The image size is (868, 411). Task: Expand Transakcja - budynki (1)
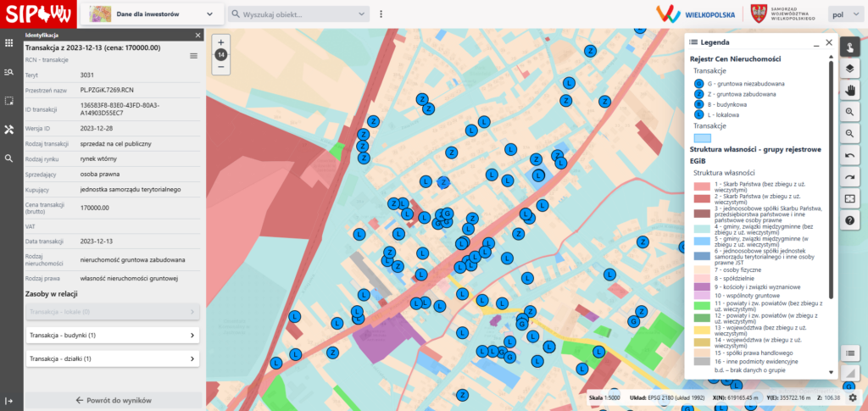113,336
